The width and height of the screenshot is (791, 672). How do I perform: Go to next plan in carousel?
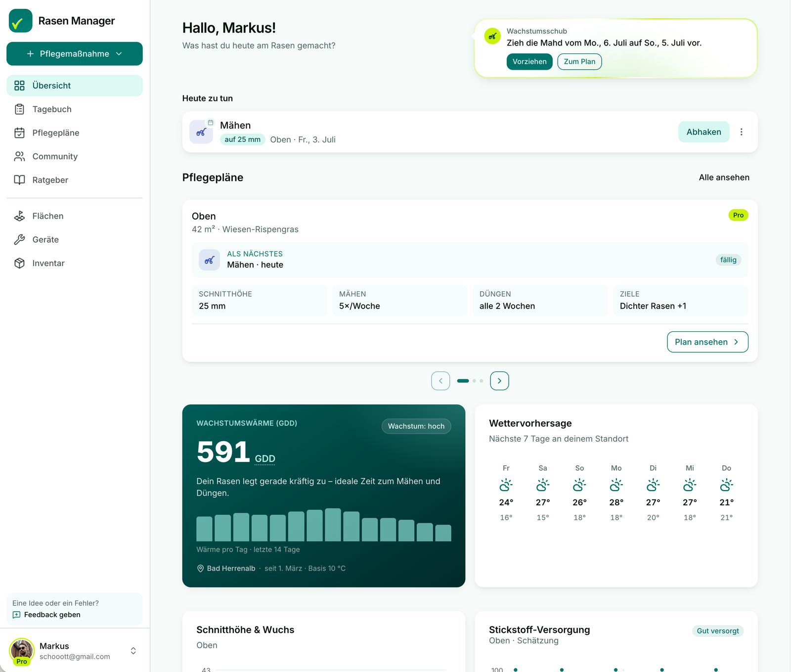point(499,381)
